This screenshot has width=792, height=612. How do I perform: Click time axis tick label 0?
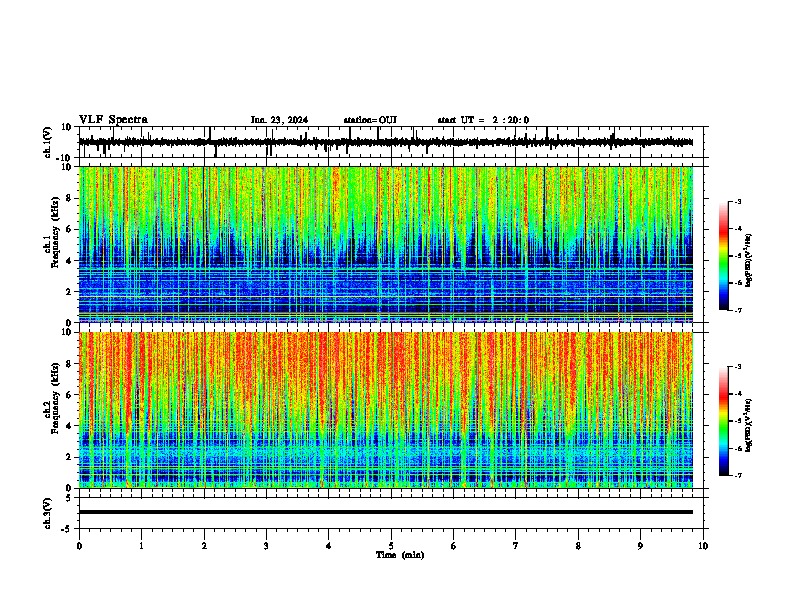point(79,546)
